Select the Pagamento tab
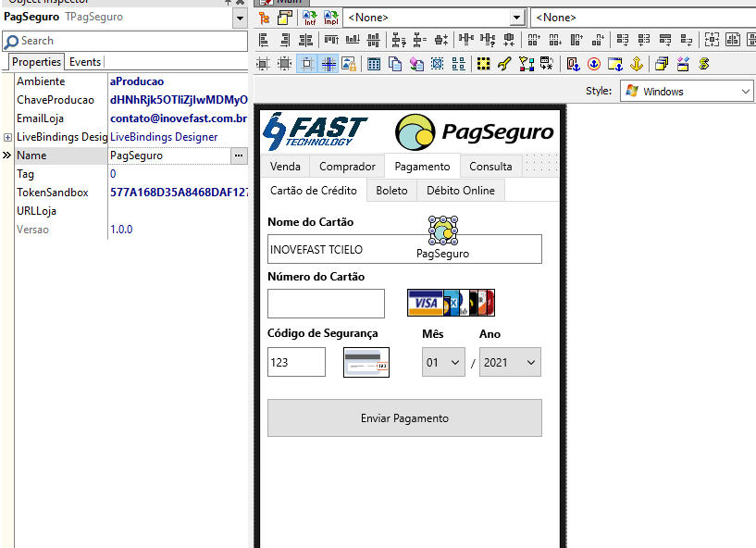The image size is (756, 548). [x=422, y=167]
